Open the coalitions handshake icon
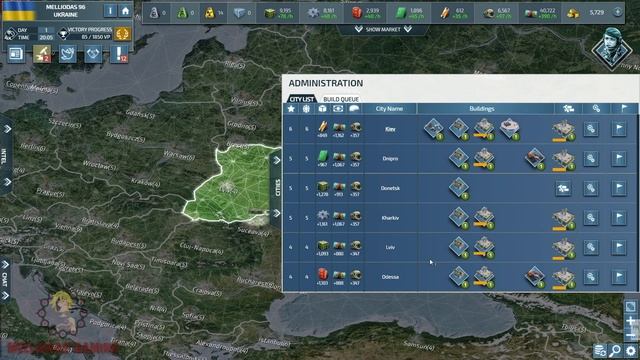640x360 pixels. tap(93, 53)
